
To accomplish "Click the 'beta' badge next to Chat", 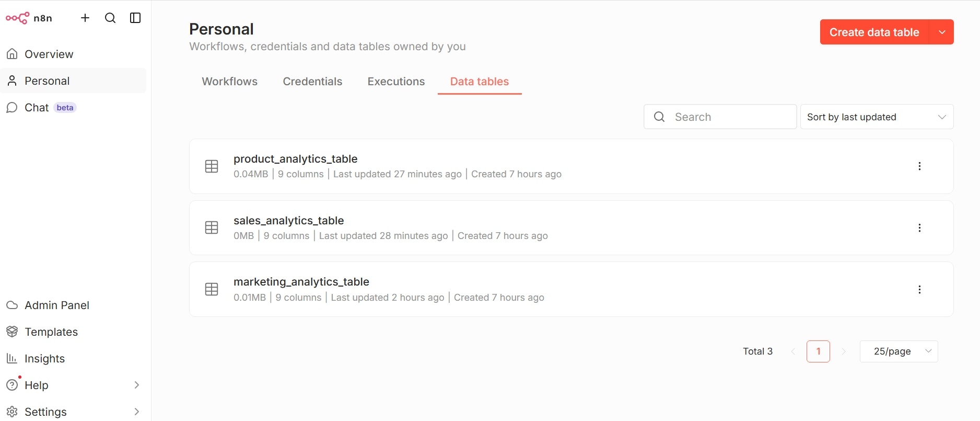I will (x=65, y=107).
